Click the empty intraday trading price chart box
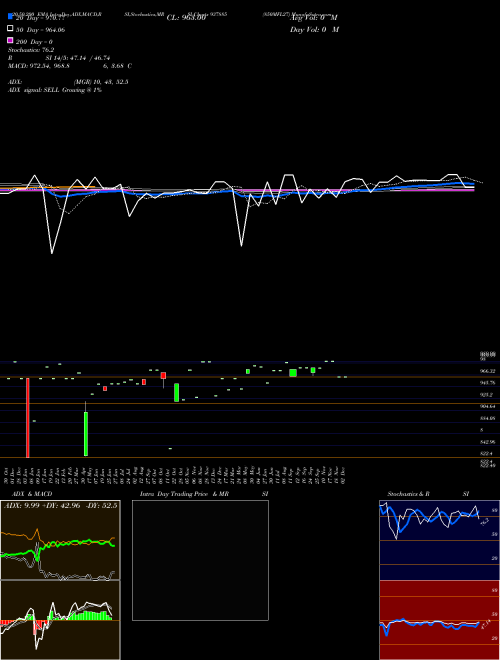500x660 pixels. 200,560
